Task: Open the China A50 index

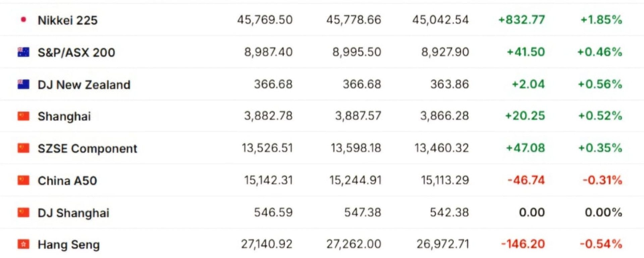Action: (67, 180)
